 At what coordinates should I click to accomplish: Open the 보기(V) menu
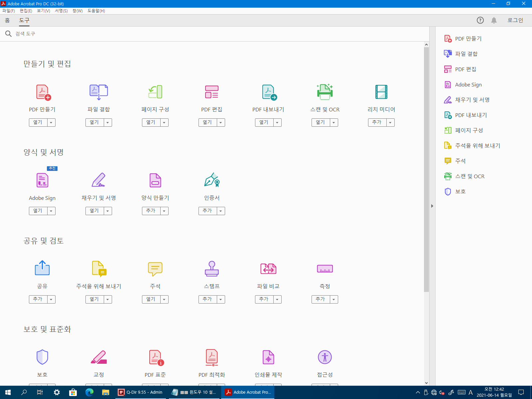point(44,11)
